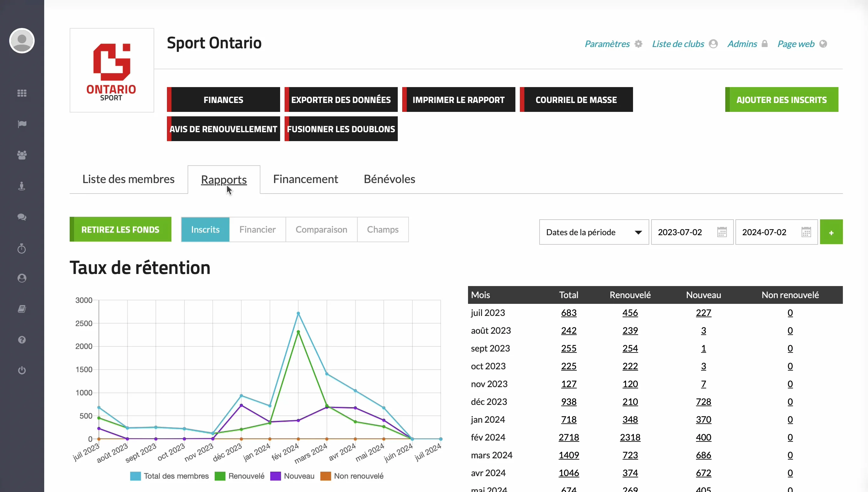The height and width of the screenshot is (492, 868).
Task: Click the power logout sidebar icon
Action: coord(22,370)
